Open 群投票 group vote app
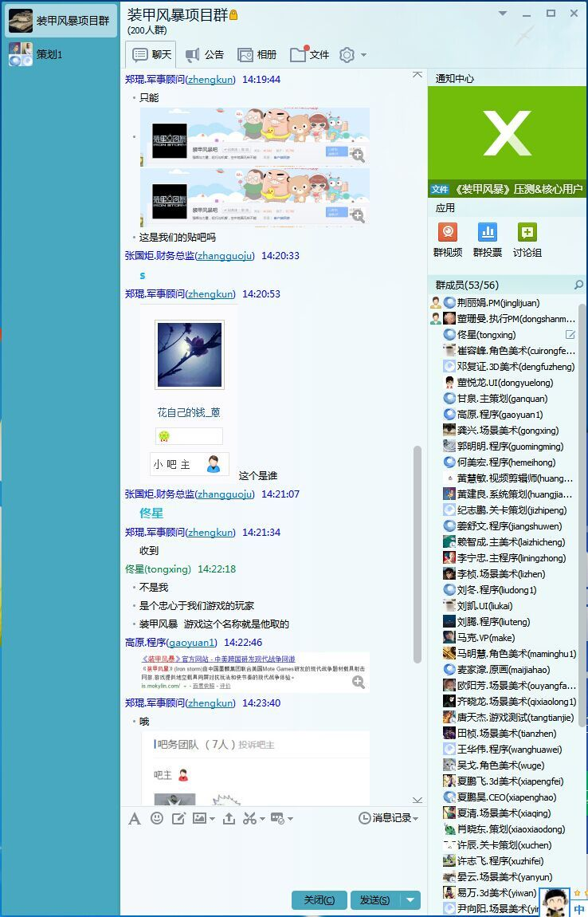This screenshot has height=917, width=588. pos(488,240)
